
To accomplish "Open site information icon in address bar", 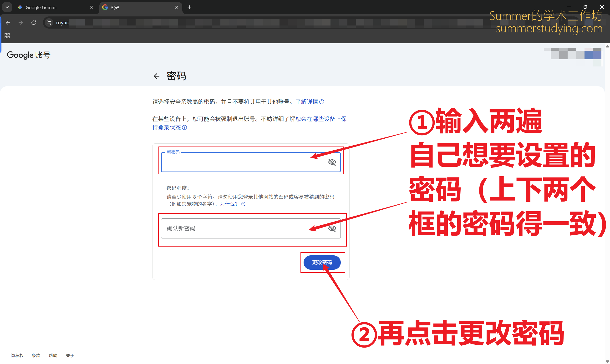I will [x=49, y=23].
